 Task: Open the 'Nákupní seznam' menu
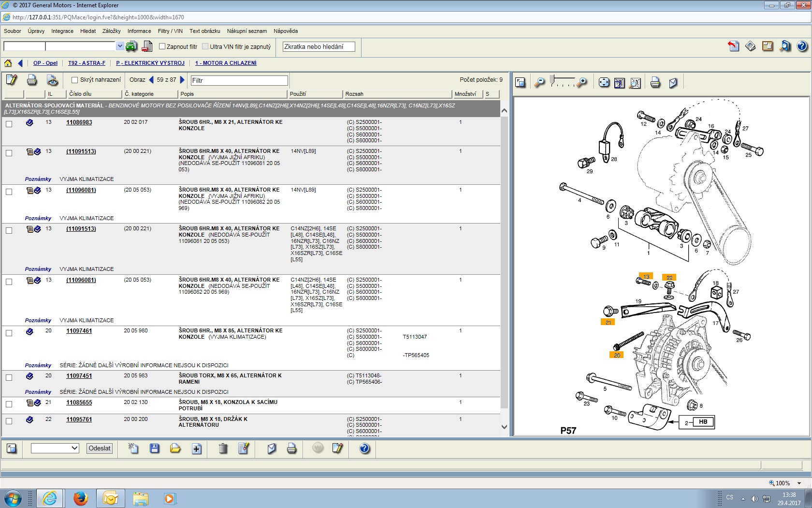(246, 31)
